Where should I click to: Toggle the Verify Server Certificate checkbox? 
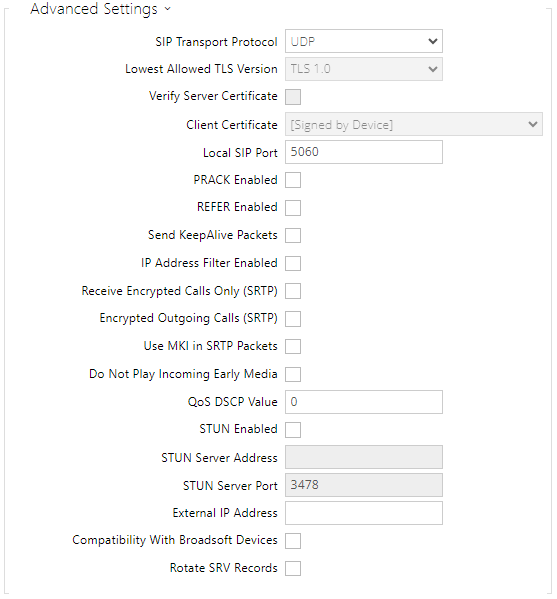click(x=293, y=97)
